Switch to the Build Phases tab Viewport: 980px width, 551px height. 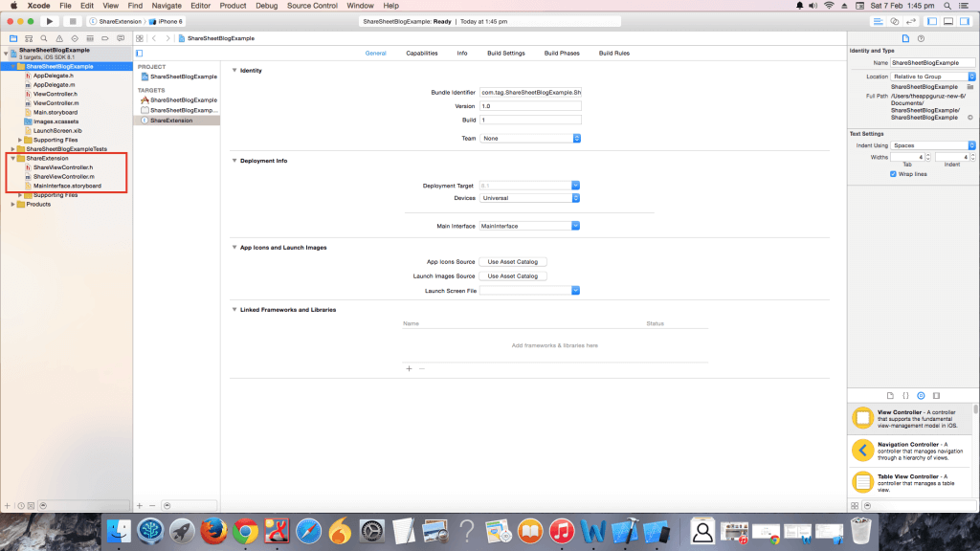[562, 54]
